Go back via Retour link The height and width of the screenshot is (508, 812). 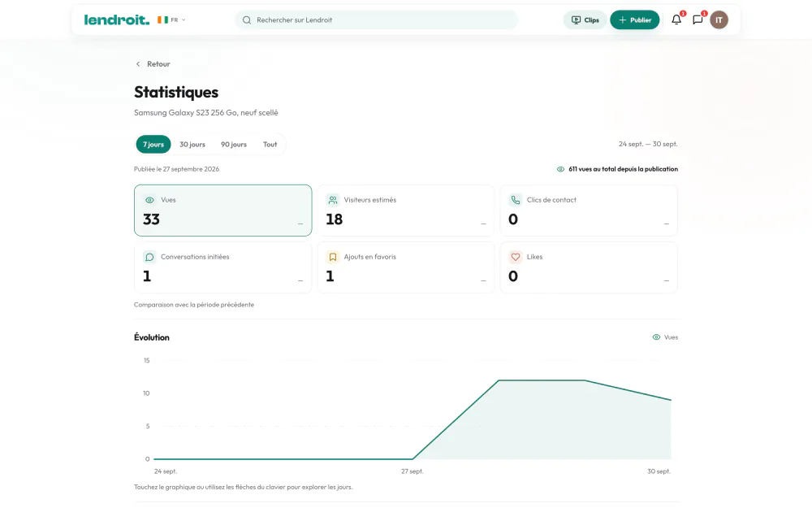coord(153,63)
